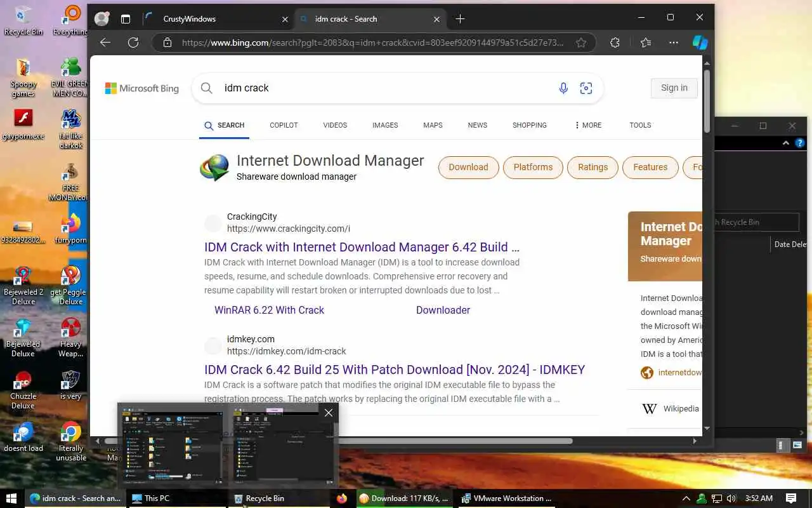Open the COPILOT search tab
Image resolution: width=812 pixels, height=508 pixels.
click(284, 125)
